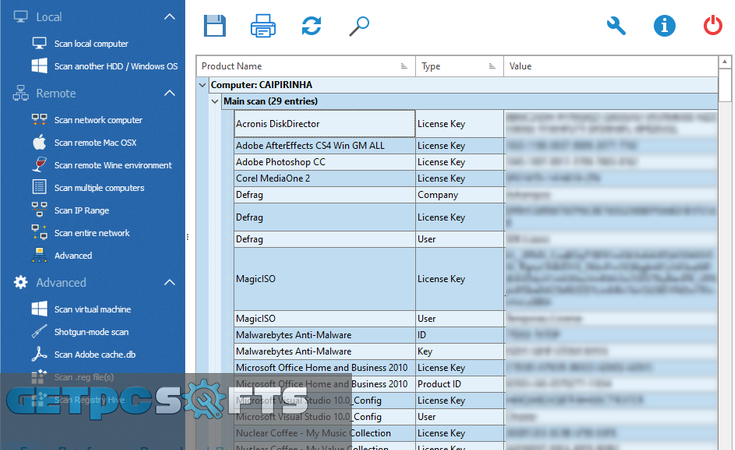Choose Scan remote Mac OSX

click(95, 142)
